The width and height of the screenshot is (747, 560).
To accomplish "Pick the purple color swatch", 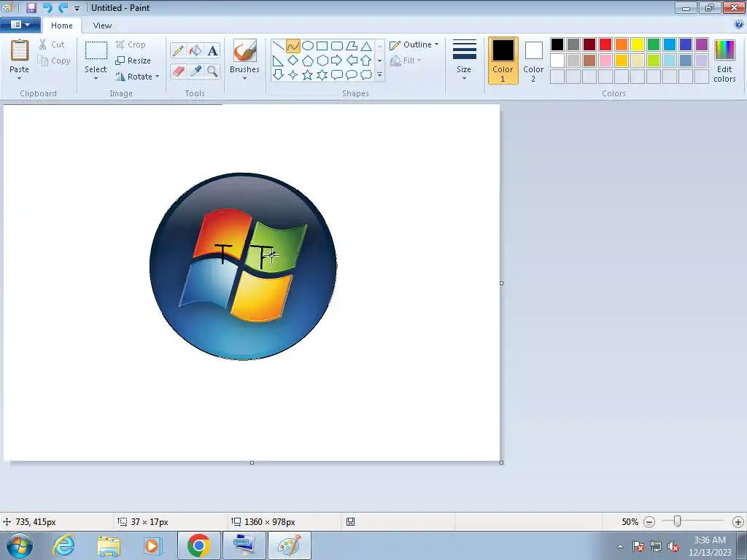I will coord(702,44).
